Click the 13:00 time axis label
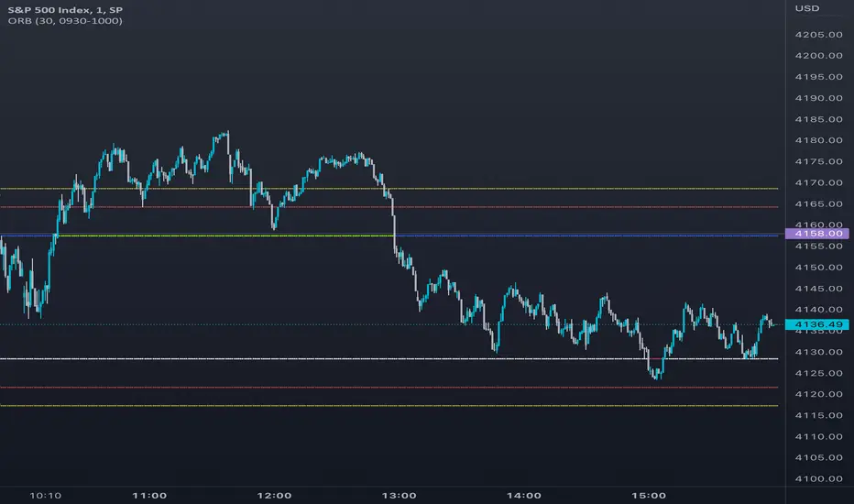This screenshot has width=854, height=504. coord(400,495)
